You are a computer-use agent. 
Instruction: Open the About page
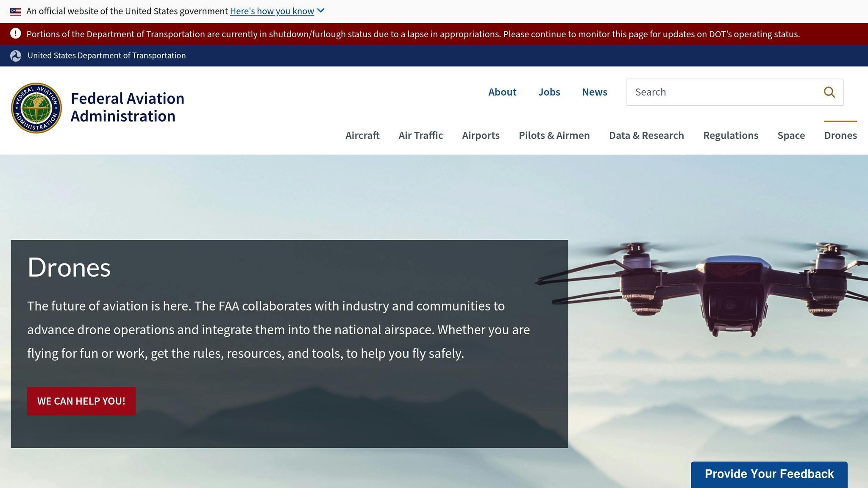coord(502,92)
